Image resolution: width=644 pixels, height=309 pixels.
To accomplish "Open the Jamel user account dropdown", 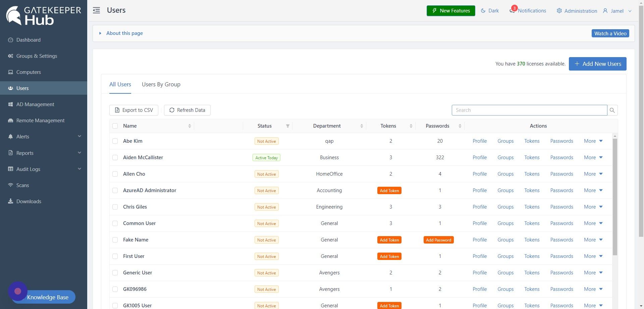I will (x=617, y=11).
